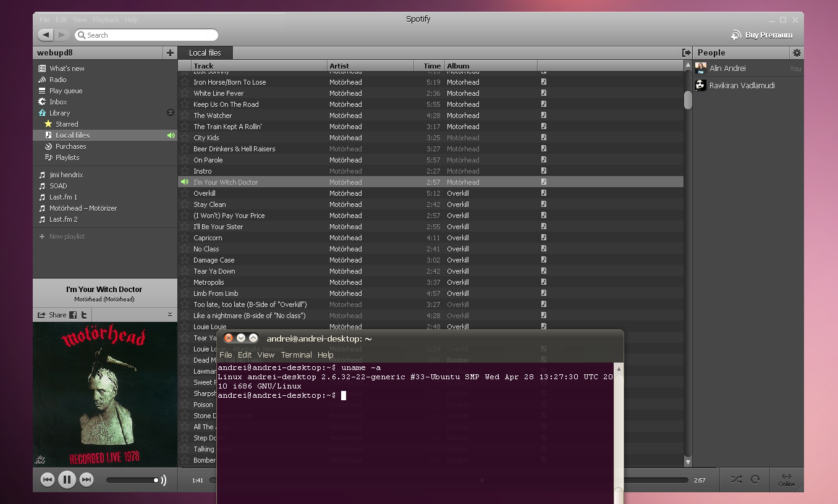Collapse the album art panel
This screenshot has height=504, width=838.
tap(170, 315)
